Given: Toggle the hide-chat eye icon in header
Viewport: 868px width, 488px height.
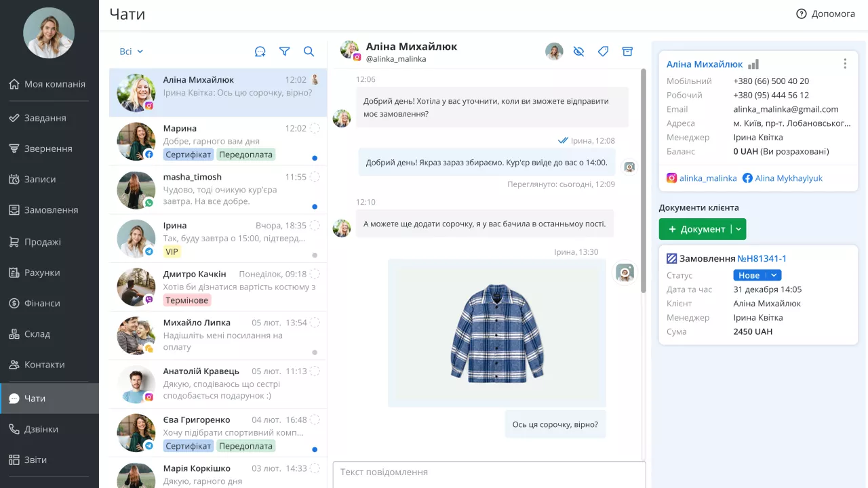Looking at the screenshot, I should pos(578,52).
